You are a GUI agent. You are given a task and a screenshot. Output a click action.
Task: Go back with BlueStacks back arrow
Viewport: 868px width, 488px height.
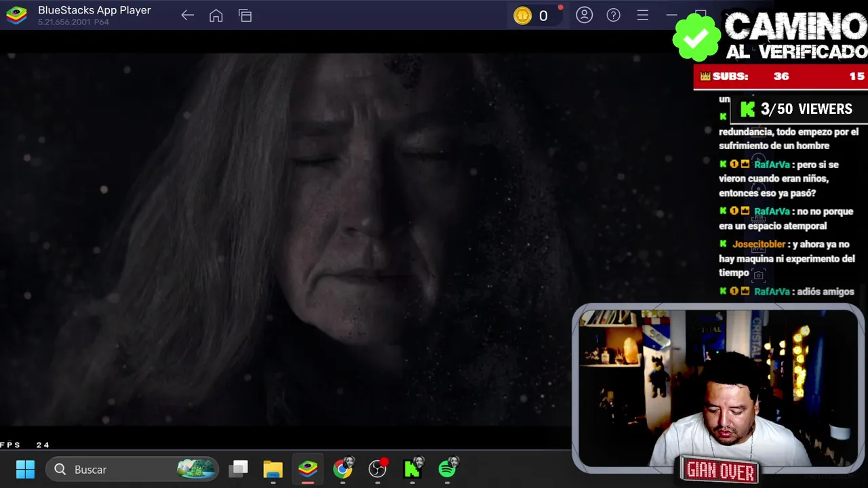pyautogui.click(x=188, y=16)
